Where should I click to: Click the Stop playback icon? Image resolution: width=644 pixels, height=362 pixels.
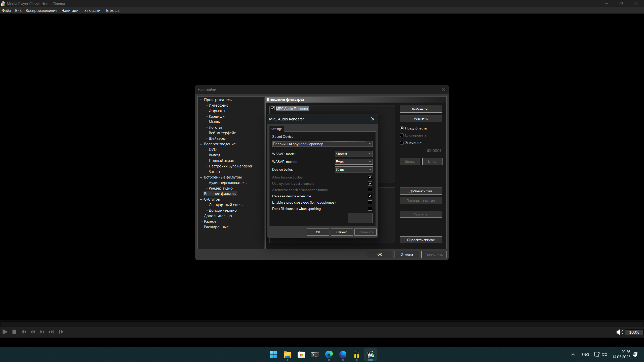pyautogui.click(x=14, y=332)
